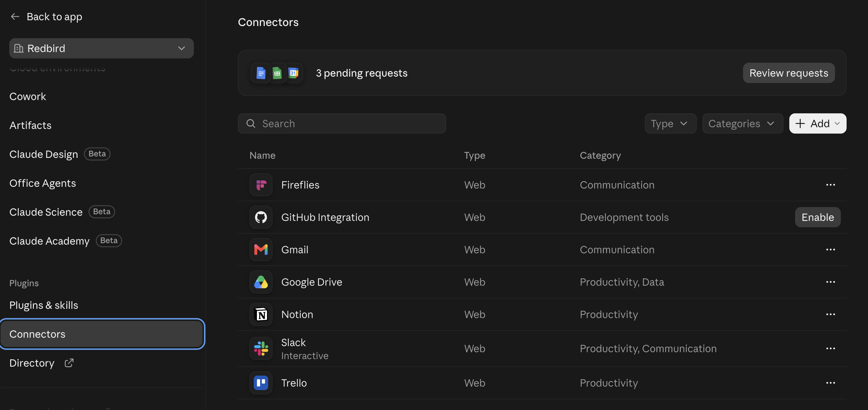Click the Slack logo icon
The width and height of the screenshot is (868, 410).
click(261, 348)
